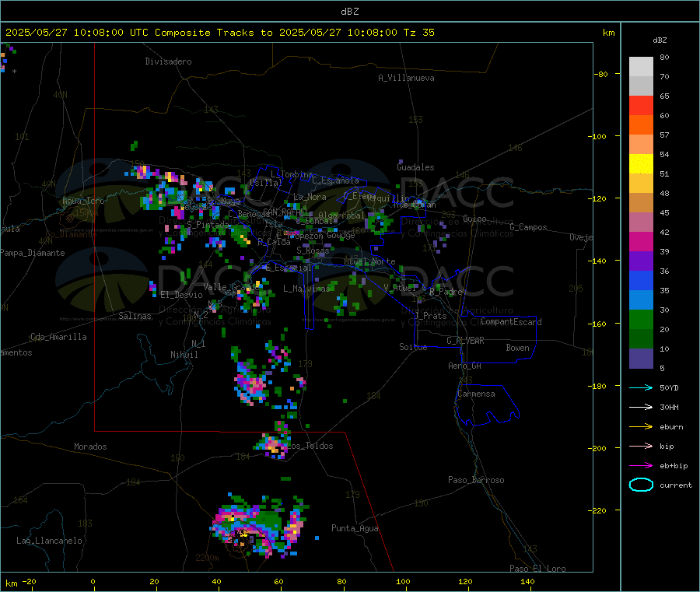
Task: Click the CompantEscard label
Action: 511,321
